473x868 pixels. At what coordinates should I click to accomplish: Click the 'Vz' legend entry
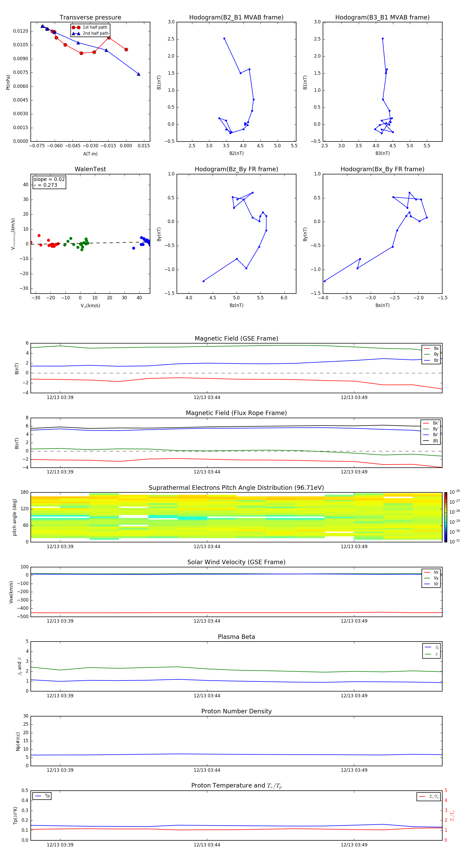(x=431, y=584)
